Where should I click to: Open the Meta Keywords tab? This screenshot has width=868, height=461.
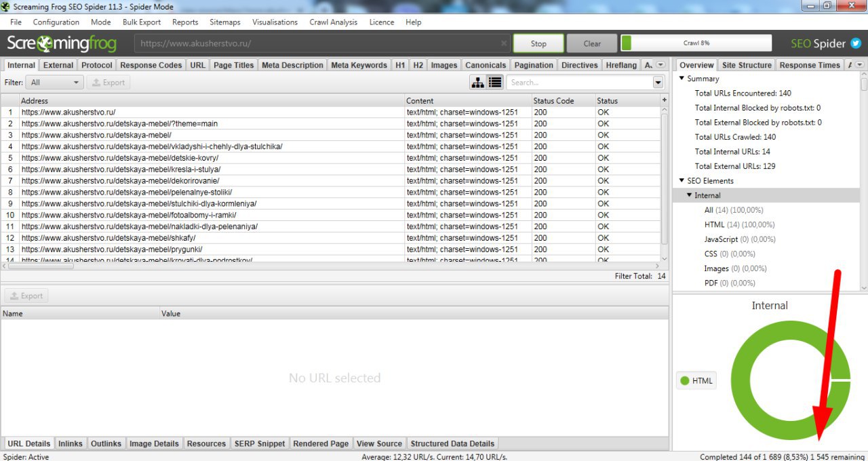pos(359,65)
